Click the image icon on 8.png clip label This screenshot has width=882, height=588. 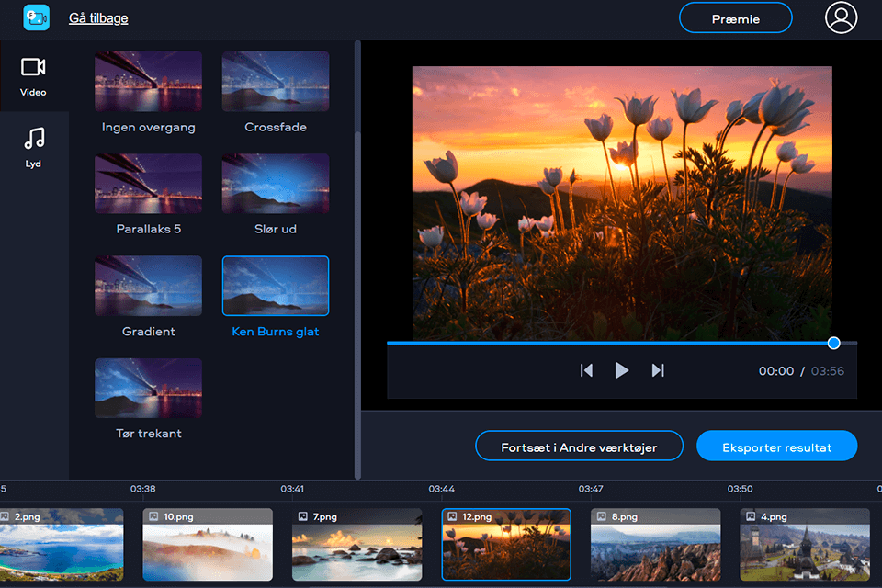click(x=602, y=516)
